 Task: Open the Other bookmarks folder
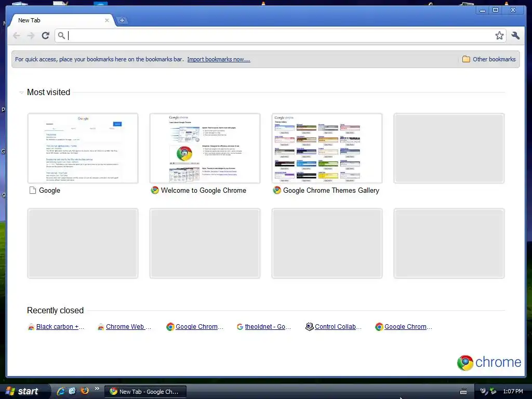[x=489, y=59]
